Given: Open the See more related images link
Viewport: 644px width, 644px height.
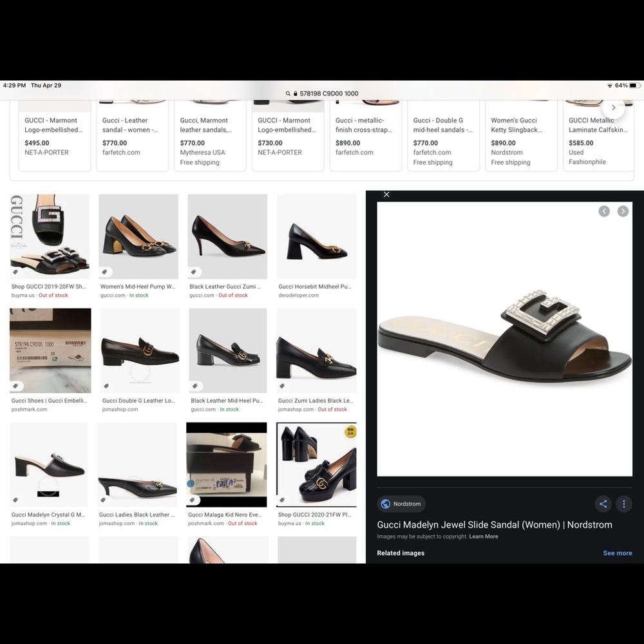Looking at the screenshot, I should 618,553.
